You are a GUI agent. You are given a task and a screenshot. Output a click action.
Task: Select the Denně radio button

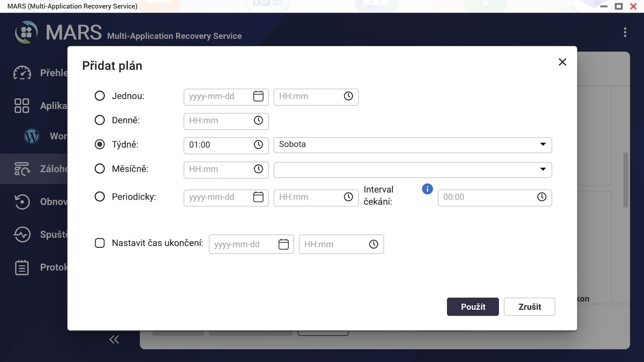click(99, 120)
